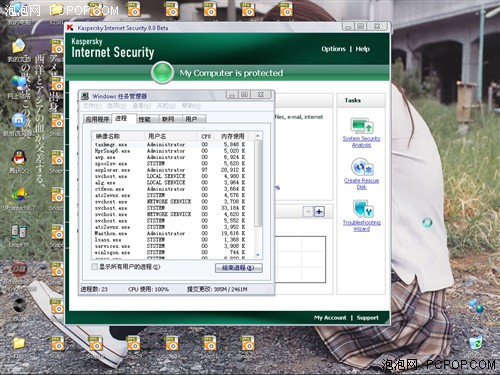The width and height of the screenshot is (500, 375).
Task: Click the green protection status orb
Action: point(162,72)
